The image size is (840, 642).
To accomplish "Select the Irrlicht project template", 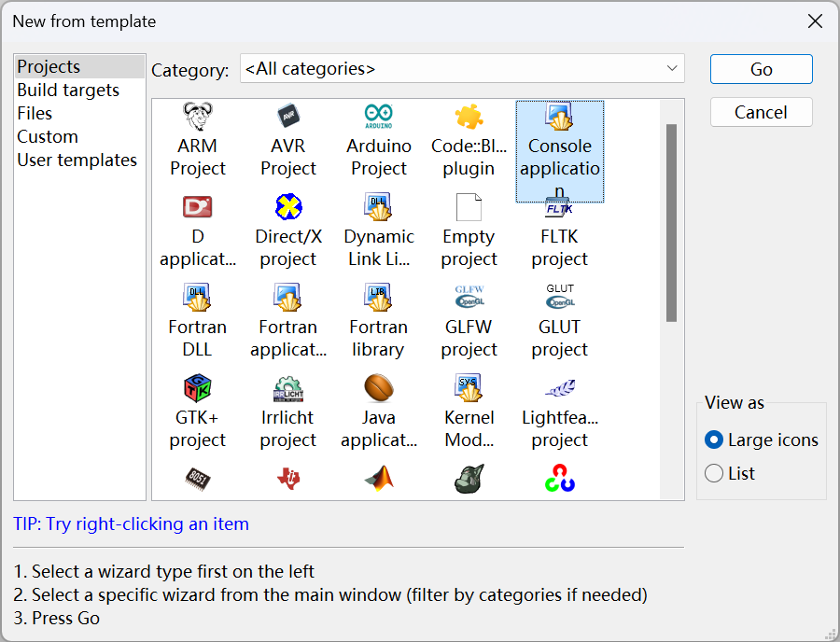I will [x=288, y=412].
